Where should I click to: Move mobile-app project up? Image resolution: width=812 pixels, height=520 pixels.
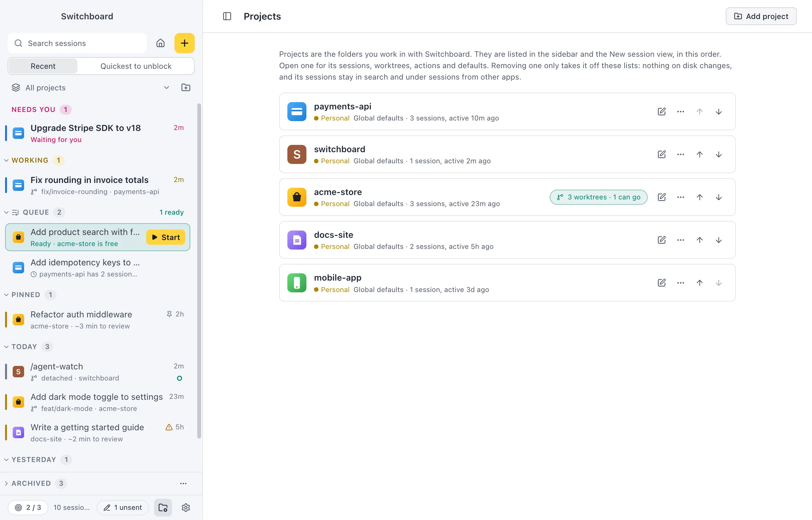click(699, 283)
